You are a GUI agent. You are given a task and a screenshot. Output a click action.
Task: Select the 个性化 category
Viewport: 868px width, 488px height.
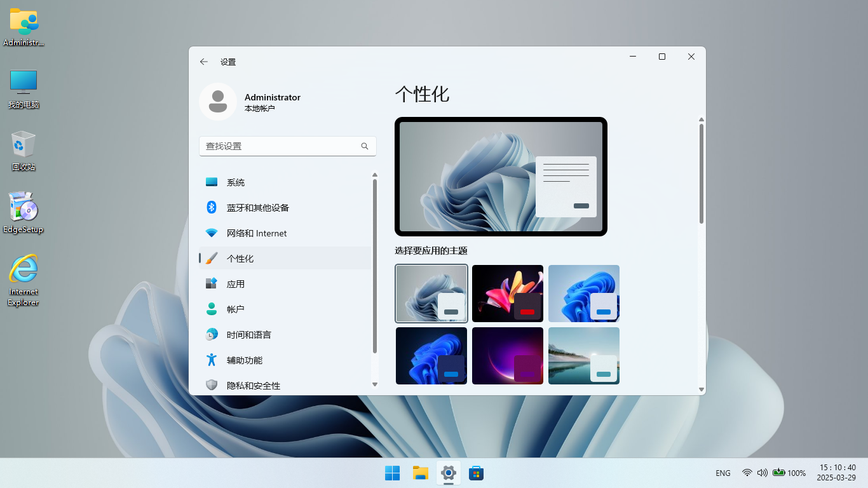(285, 259)
